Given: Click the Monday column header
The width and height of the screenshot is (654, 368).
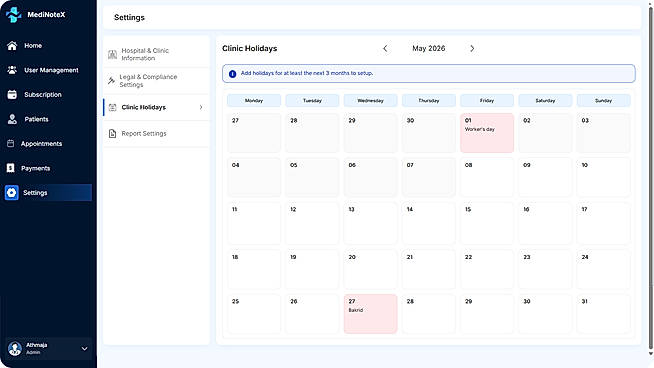Looking at the screenshot, I should pyautogui.click(x=254, y=101).
